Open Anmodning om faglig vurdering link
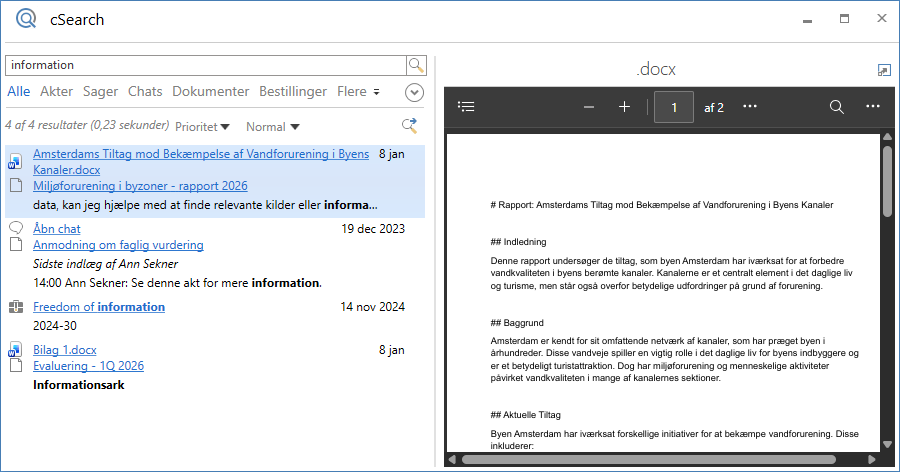The height and width of the screenshot is (472, 900). pos(118,245)
